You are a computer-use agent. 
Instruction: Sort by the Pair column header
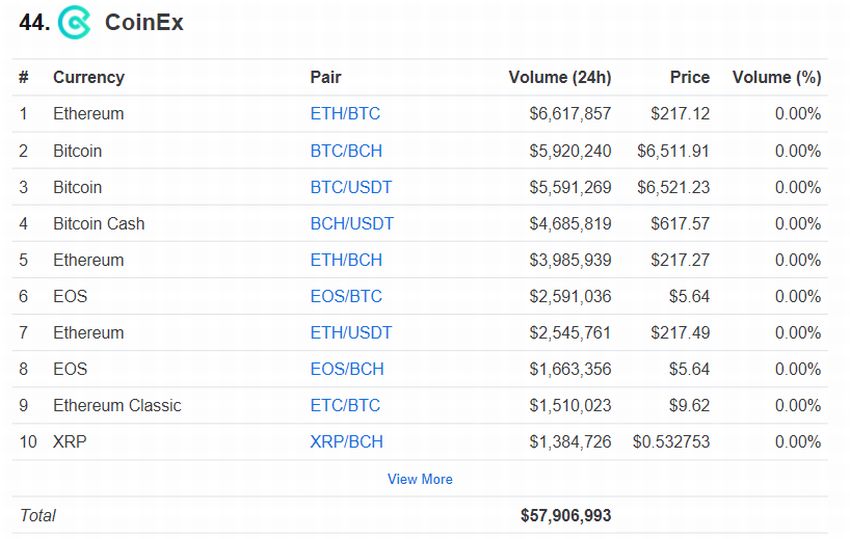coord(325,77)
